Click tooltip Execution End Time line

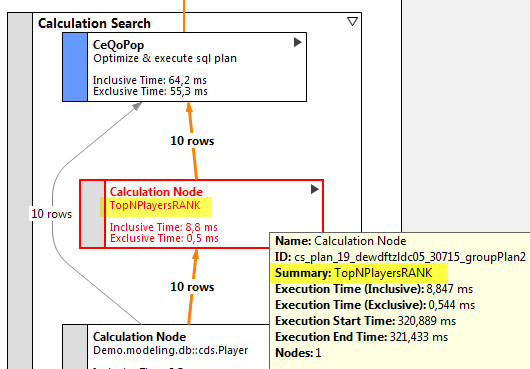tap(362, 337)
